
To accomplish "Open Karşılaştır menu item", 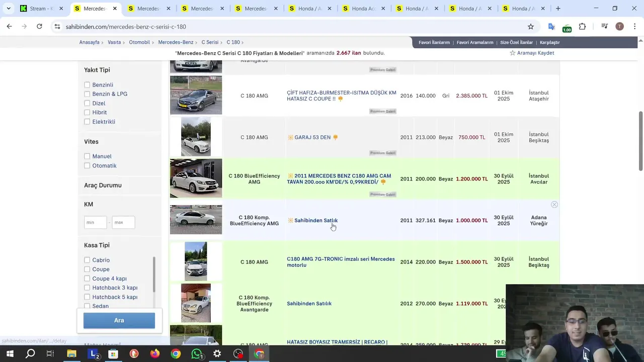I will (x=550, y=42).
